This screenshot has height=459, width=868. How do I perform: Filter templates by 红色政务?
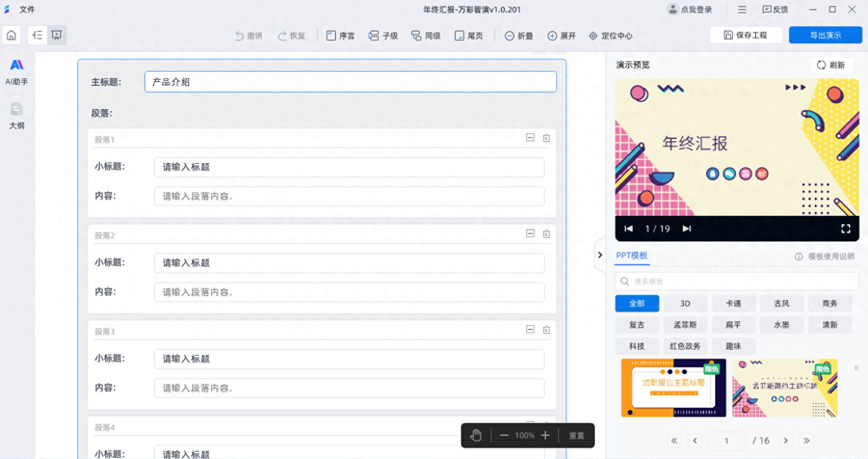coord(685,346)
